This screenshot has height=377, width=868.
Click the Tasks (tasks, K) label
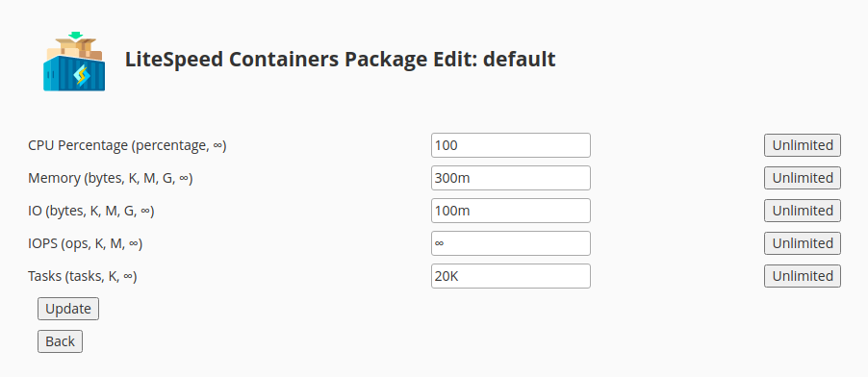pyautogui.click(x=83, y=276)
